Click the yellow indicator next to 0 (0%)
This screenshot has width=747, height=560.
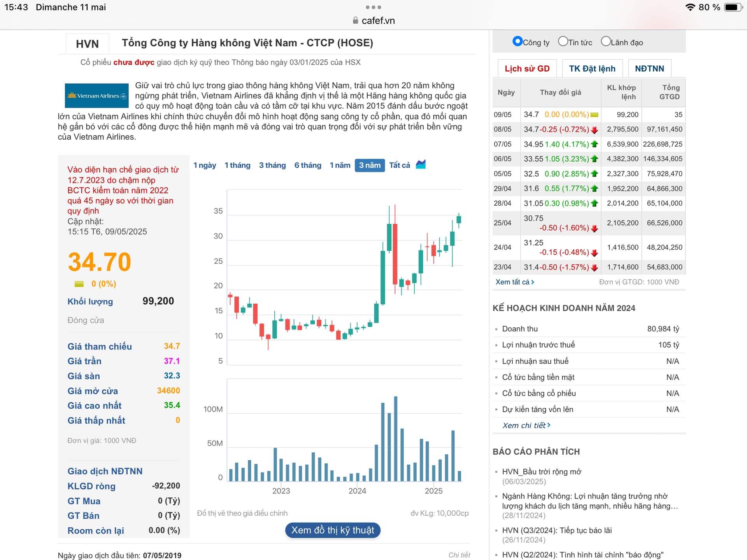pyautogui.click(x=79, y=284)
